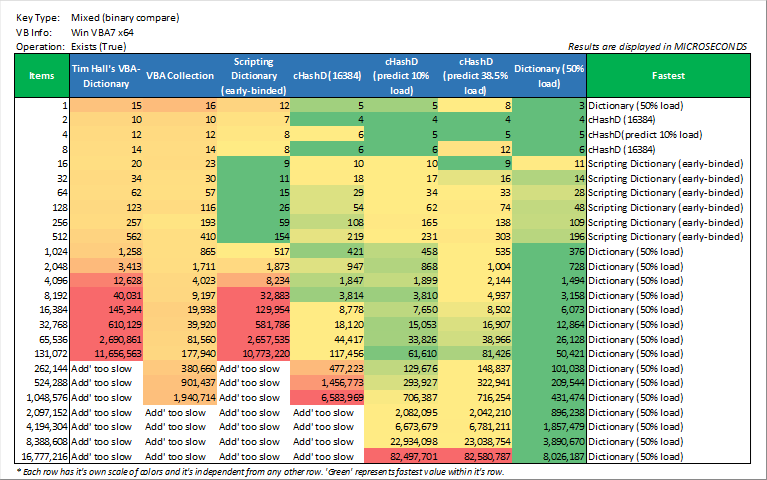Viewport: 767px width, 480px height.
Task: Click the 'cHashD (predict 38.5% load)' header
Action: pyautogui.click(x=475, y=74)
